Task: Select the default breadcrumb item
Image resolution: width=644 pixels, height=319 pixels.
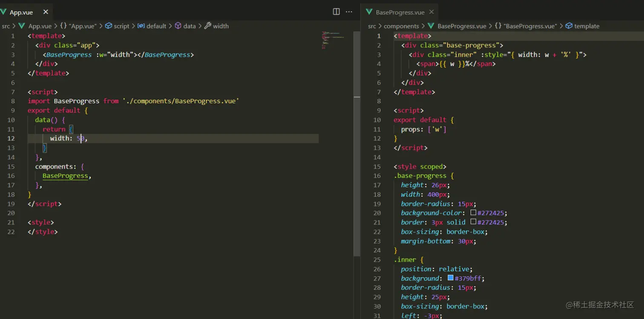Action: pyautogui.click(x=156, y=26)
